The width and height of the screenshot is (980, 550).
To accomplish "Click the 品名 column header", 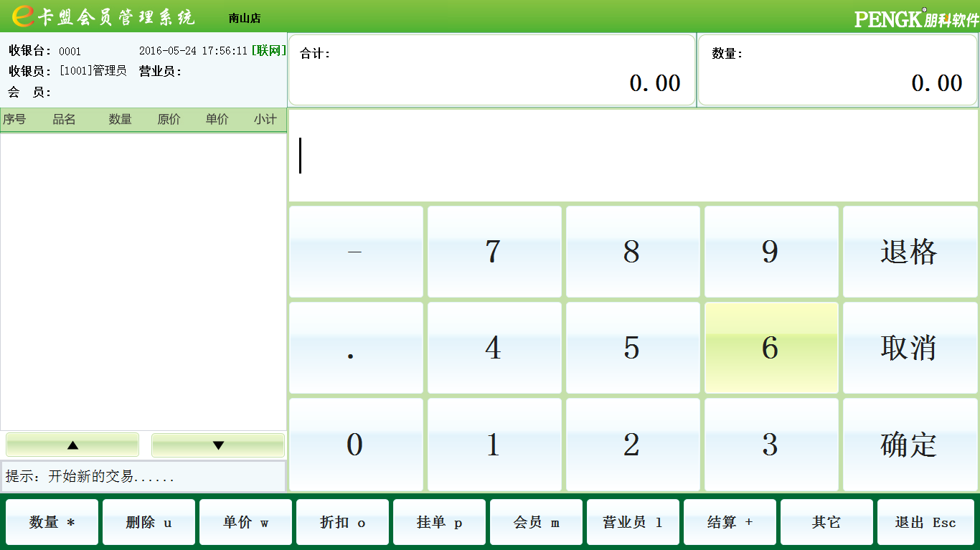I will pos(64,120).
